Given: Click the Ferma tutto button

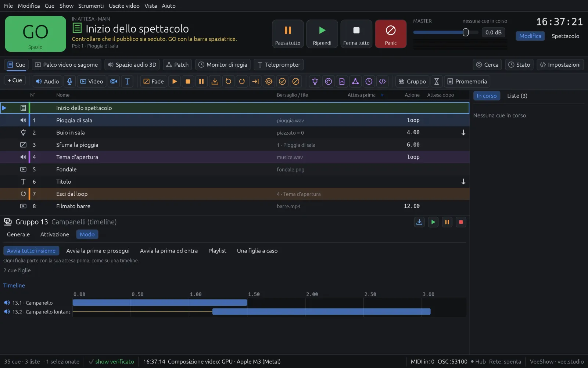Looking at the screenshot, I should pyautogui.click(x=356, y=34).
